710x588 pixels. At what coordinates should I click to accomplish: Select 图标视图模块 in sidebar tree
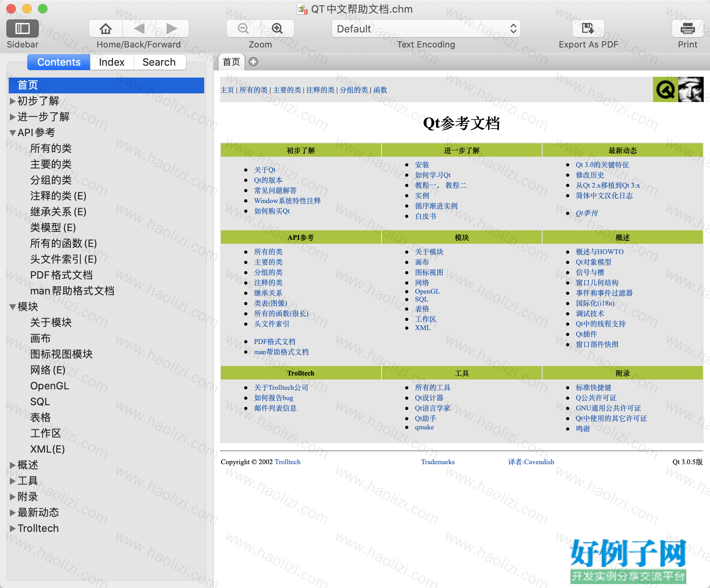coord(61,354)
